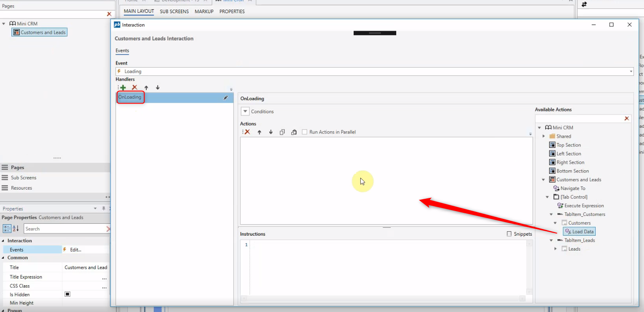Image resolution: width=644 pixels, height=312 pixels.
Task: Click the delete action X icon under Actions
Action: [247, 132]
